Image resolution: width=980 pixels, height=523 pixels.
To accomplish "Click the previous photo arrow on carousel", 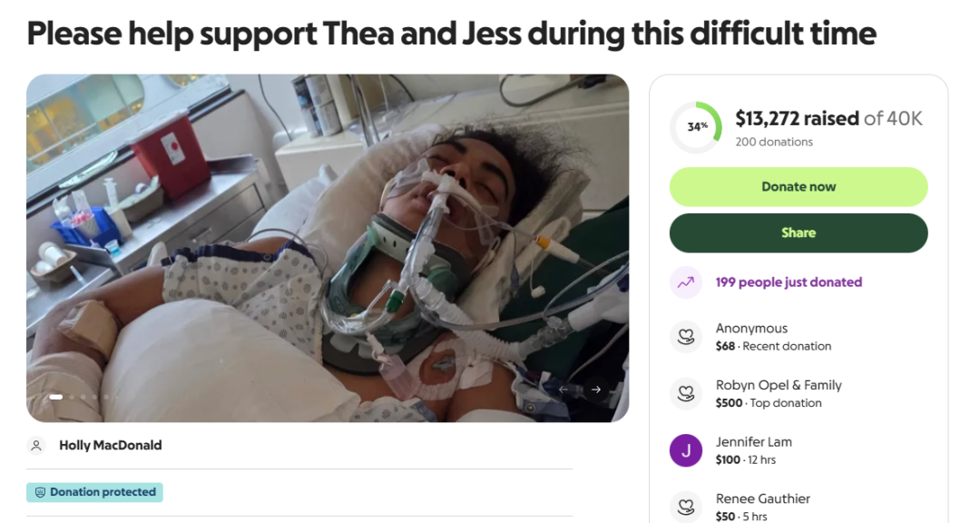I will (563, 390).
